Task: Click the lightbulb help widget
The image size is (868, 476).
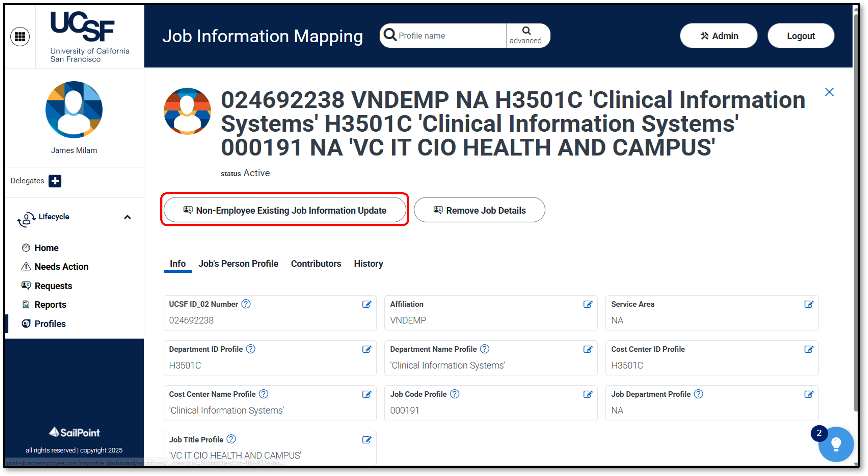Action: click(836, 444)
